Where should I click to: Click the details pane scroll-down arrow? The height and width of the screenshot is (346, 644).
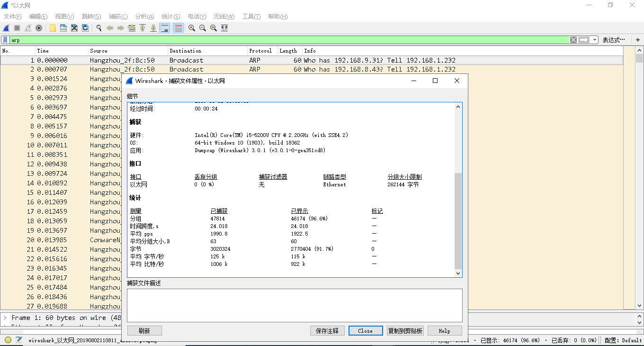point(458,273)
